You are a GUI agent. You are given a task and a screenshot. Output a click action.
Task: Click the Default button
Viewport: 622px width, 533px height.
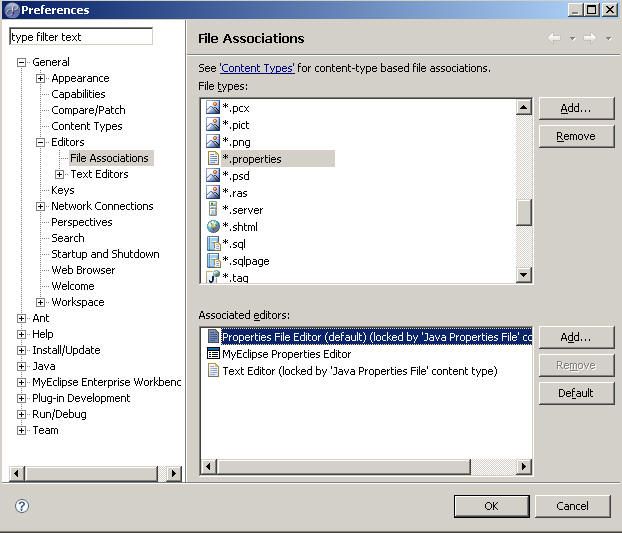tap(576, 393)
